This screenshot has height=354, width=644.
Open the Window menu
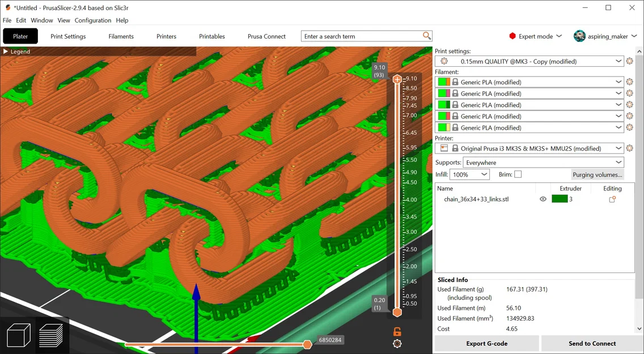[42, 20]
